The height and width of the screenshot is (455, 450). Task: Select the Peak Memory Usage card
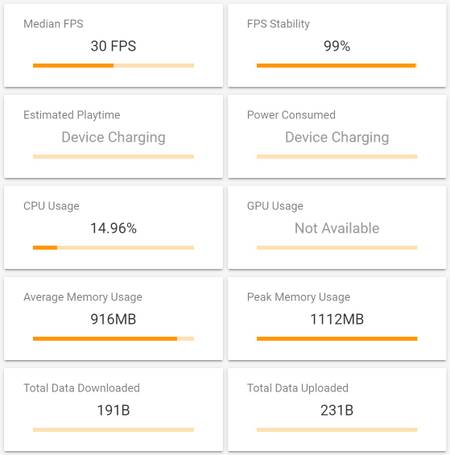(x=337, y=319)
